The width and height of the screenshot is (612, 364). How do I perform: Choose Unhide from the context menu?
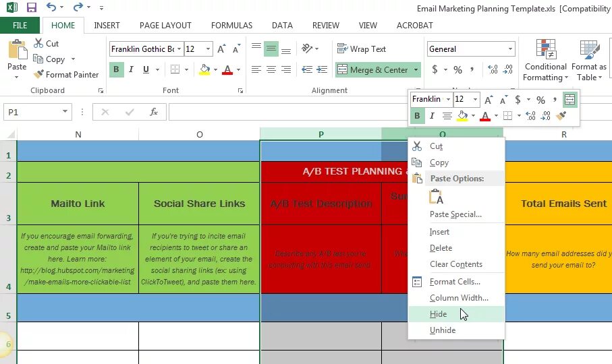456,330
